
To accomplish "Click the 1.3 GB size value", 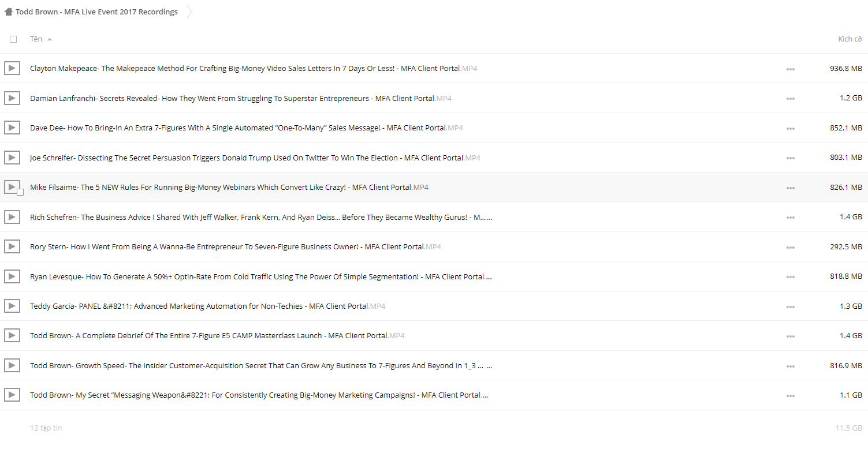I will coord(851,306).
